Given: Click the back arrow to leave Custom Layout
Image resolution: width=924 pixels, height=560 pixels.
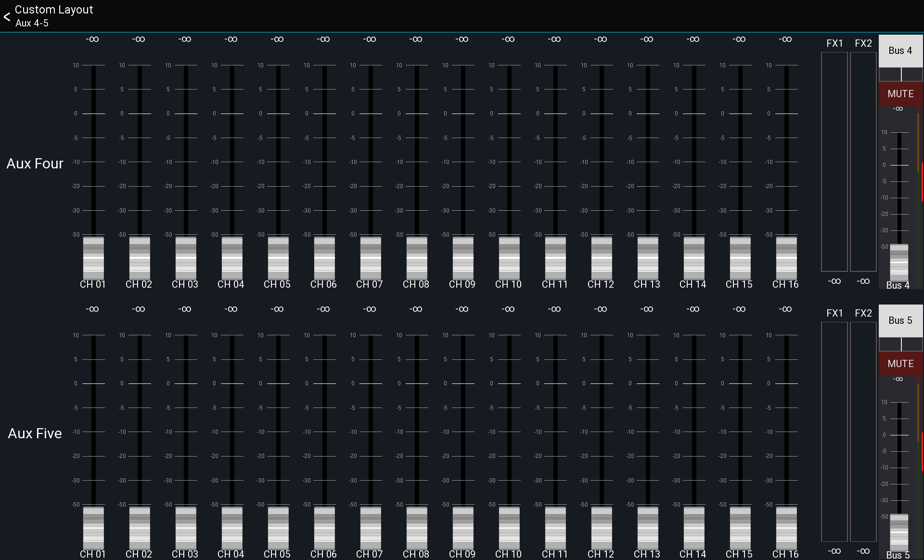Looking at the screenshot, I should point(7,16).
